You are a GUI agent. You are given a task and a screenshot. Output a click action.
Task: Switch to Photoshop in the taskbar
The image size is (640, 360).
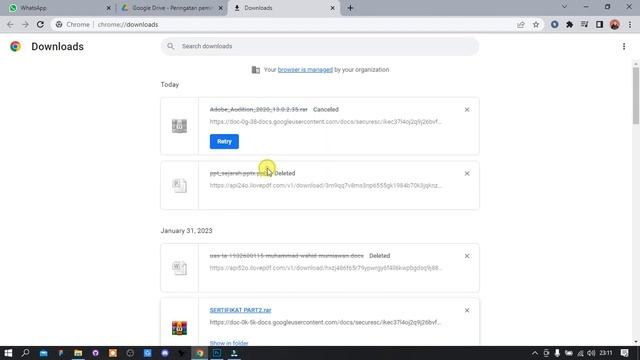[x=217, y=353]
